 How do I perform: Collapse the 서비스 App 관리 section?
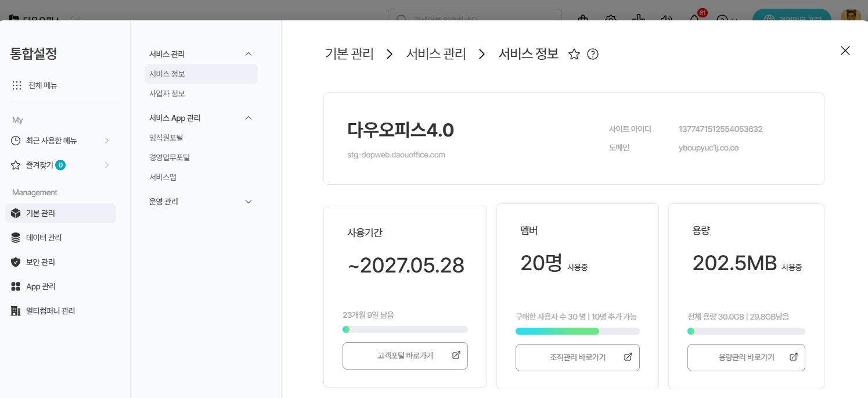pos(248,118)
